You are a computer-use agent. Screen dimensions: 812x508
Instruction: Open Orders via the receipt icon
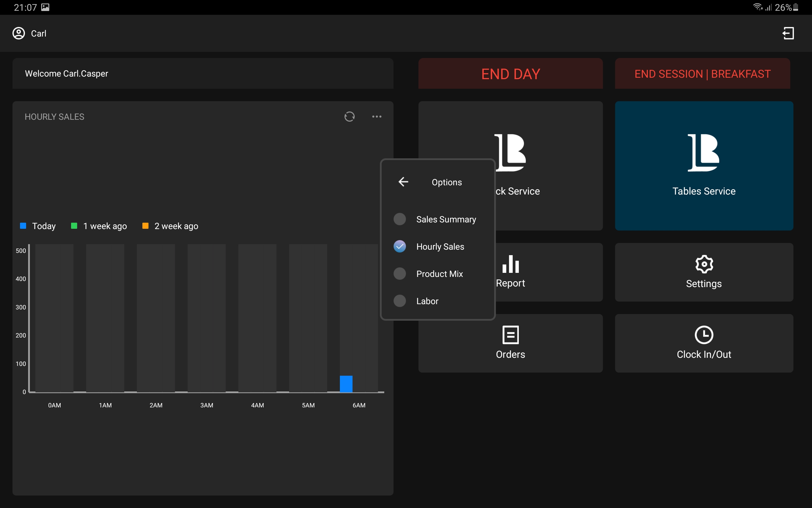point(510,335)
